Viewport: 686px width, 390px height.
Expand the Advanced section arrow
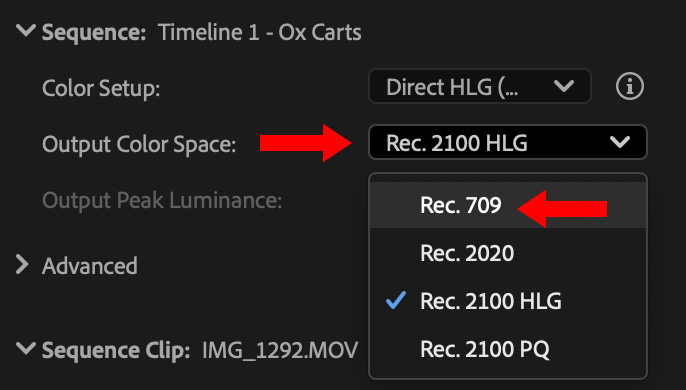(x=22, y=265)
